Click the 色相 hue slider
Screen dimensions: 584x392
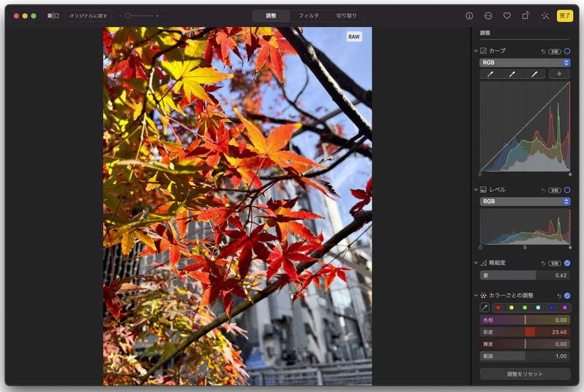point(525,320)
